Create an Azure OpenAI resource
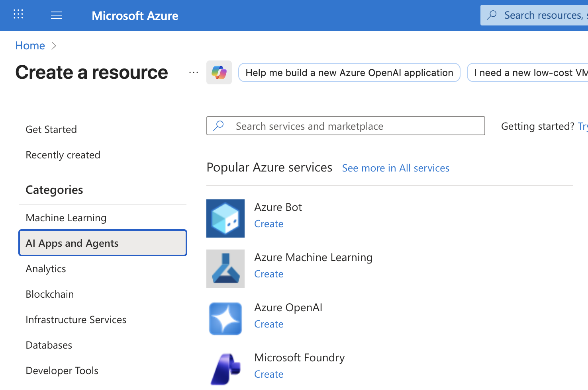The width and height of the screenshot is (588, 390). click(x=269, y=324)
